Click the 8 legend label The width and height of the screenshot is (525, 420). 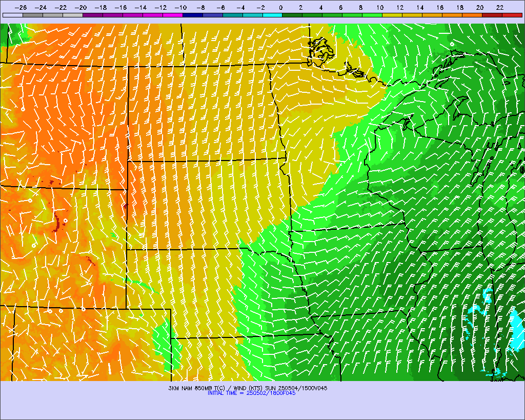[x=360, y=8]
